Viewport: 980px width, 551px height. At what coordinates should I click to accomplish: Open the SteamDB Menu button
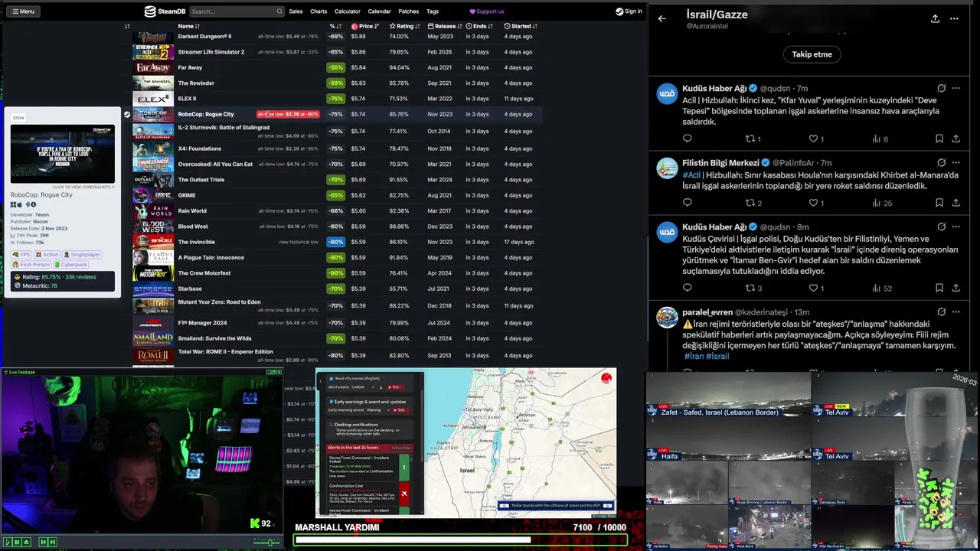coord(23,11)
